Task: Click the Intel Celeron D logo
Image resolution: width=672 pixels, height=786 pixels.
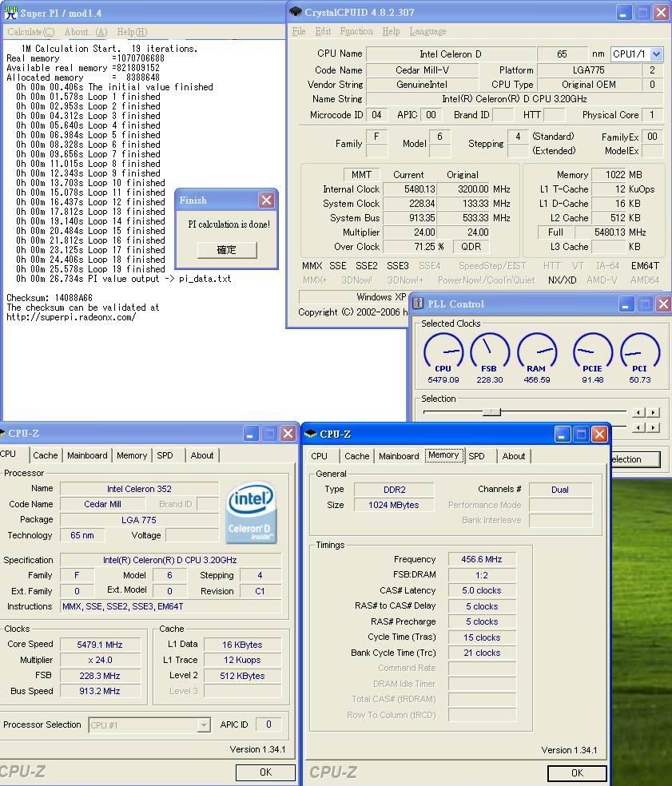Action: (251, 513)
